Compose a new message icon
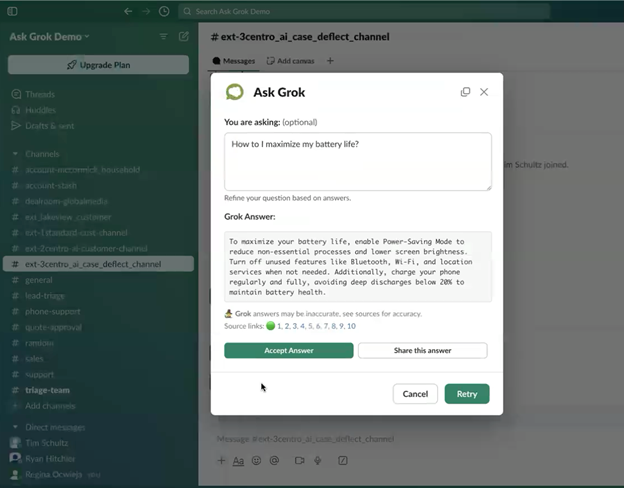Screen dimensions: 624x488 [183, 36]
